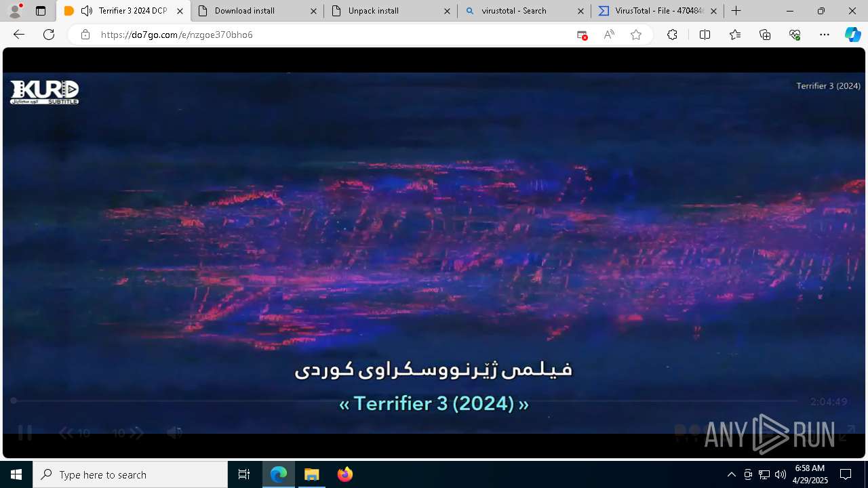Open Browser essentials heart icon

tap(795, 35)
